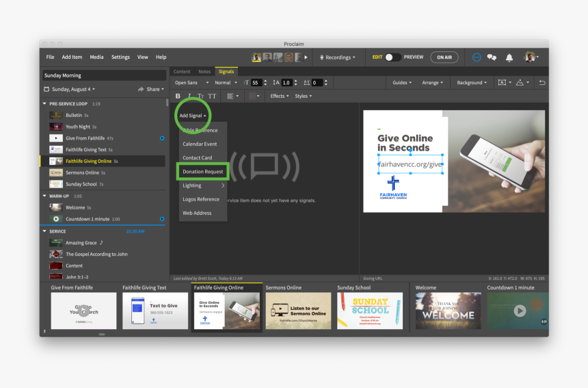The height and width of the screenshot is (388, 588).
Task: Play the Countdown 1 minute thumbnail
Action: click(x=520, y=311)
